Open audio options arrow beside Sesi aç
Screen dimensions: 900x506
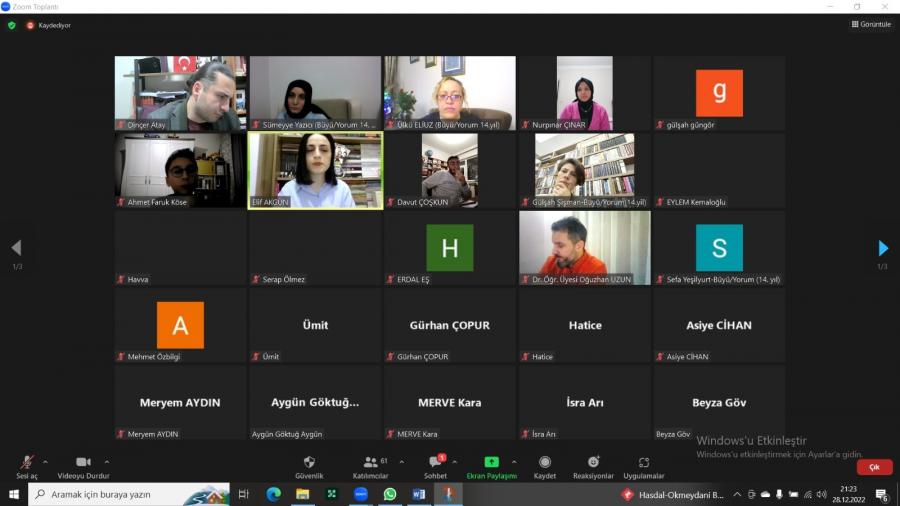coord(45,462)
